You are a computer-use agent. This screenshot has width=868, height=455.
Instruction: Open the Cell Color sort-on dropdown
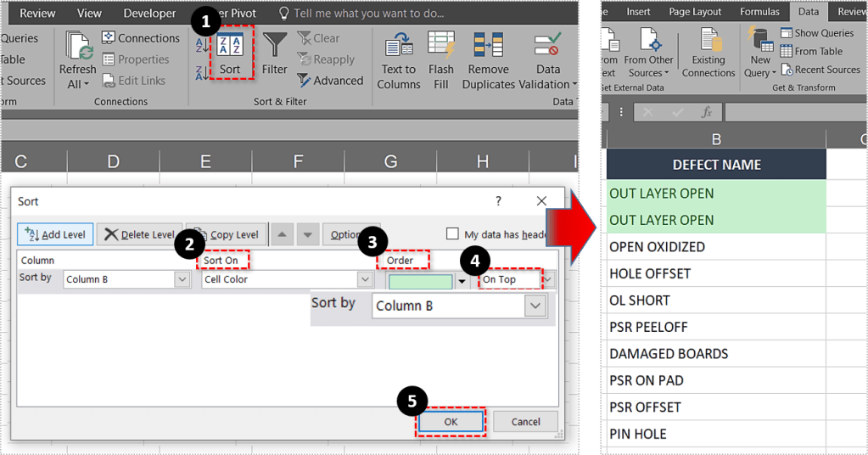click(x=365, y=279)
